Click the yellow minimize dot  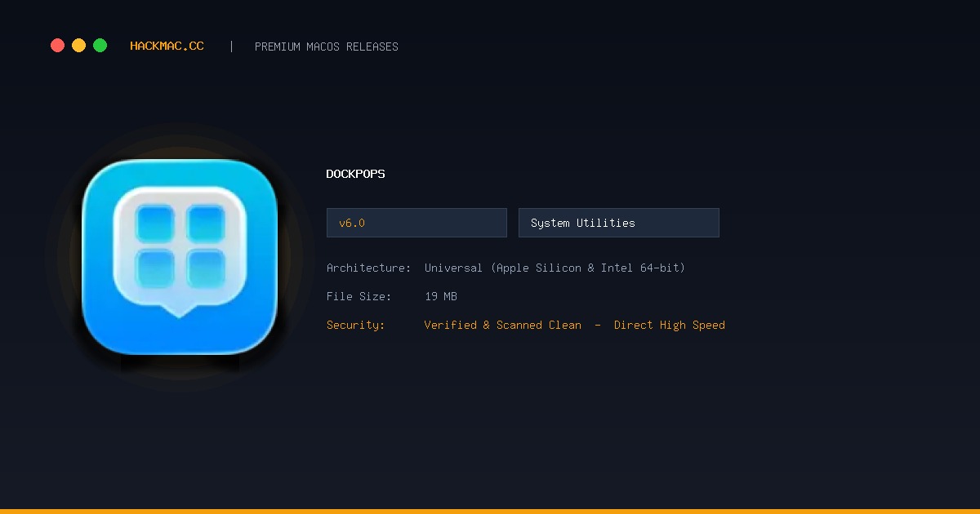(x=78, y=46)
